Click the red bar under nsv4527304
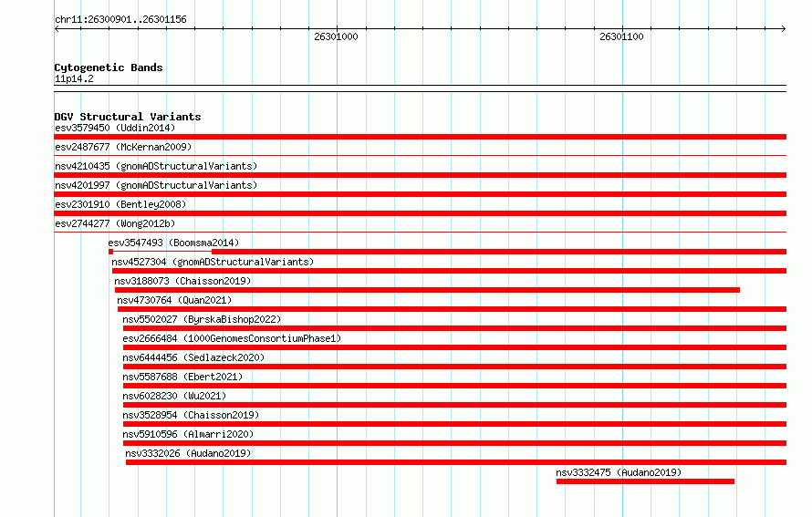Image resolution: width=812 pixels, height=517 pixels. (x=449, y=271)
